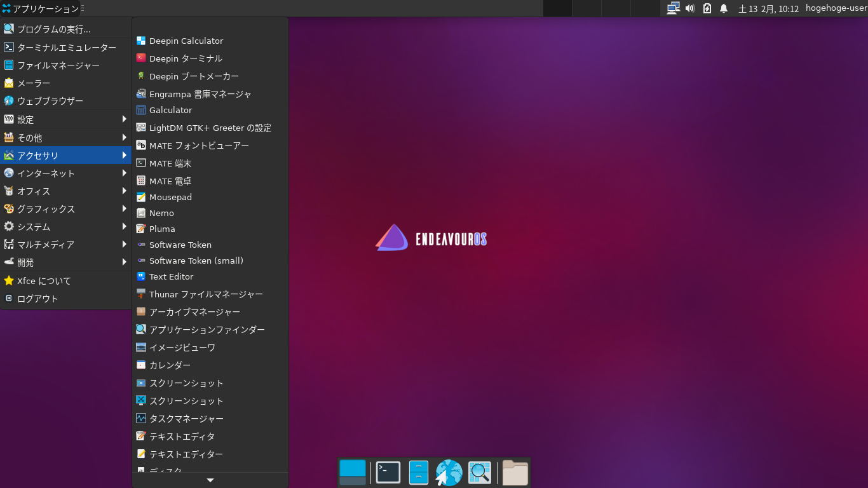
Task: Open the notification bell icon
Action: 724,8
